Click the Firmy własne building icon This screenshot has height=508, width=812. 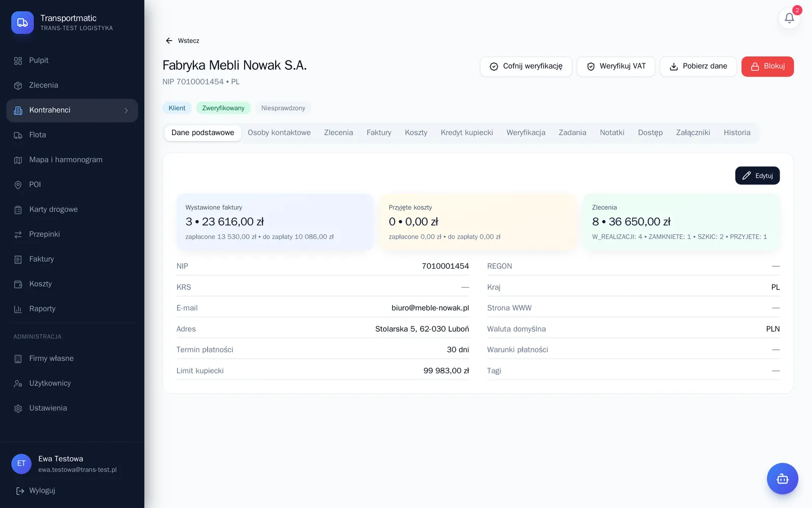click(x=18, y=359)
